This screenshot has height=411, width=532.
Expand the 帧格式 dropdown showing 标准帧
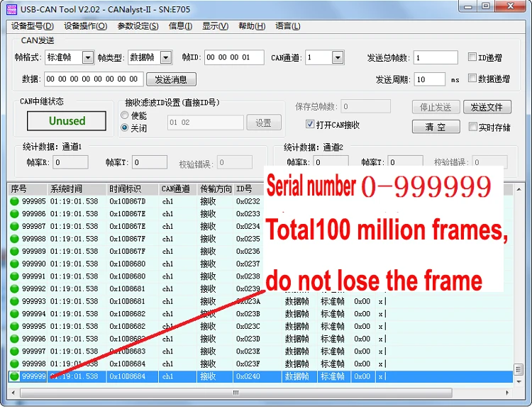(88, 57)
